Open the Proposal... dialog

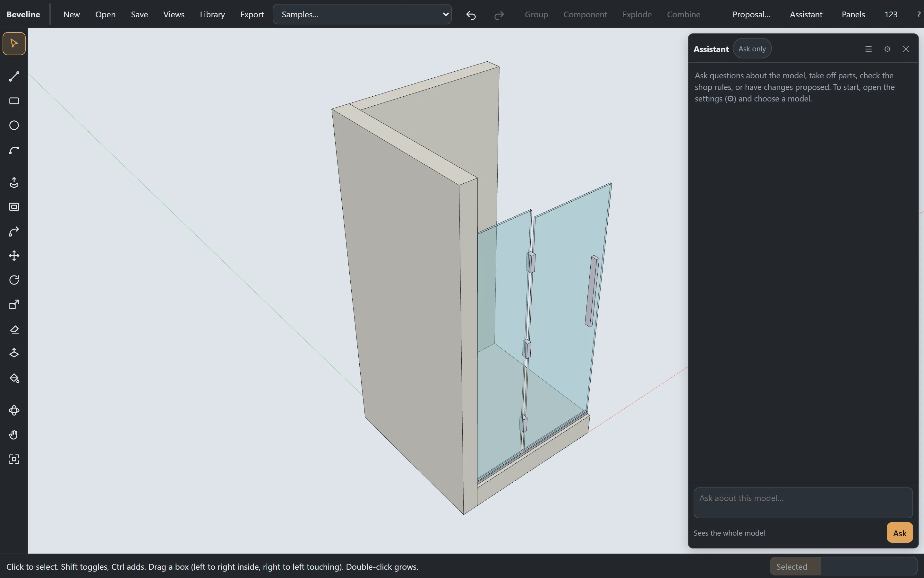(x=751, y=14)
